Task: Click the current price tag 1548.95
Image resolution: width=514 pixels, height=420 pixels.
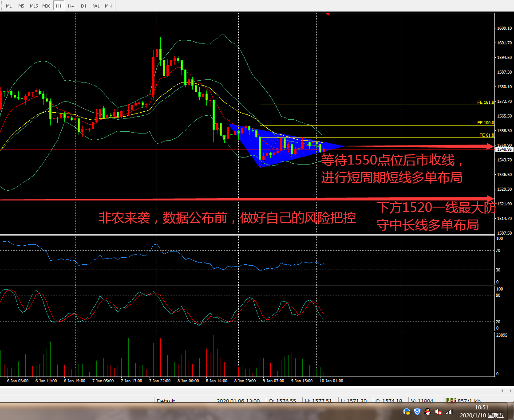Action: (504, 149)
